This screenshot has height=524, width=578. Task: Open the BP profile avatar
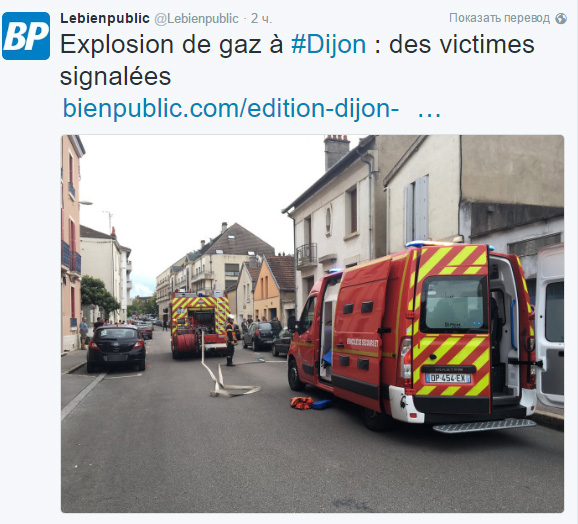[x=26, y=36]
